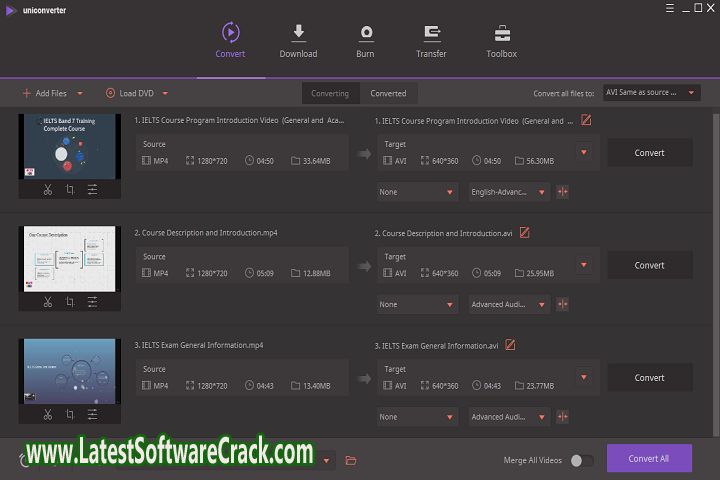720x480 pixels.
Task: Click Convert button for Course Description video
Action: point(649,265)
